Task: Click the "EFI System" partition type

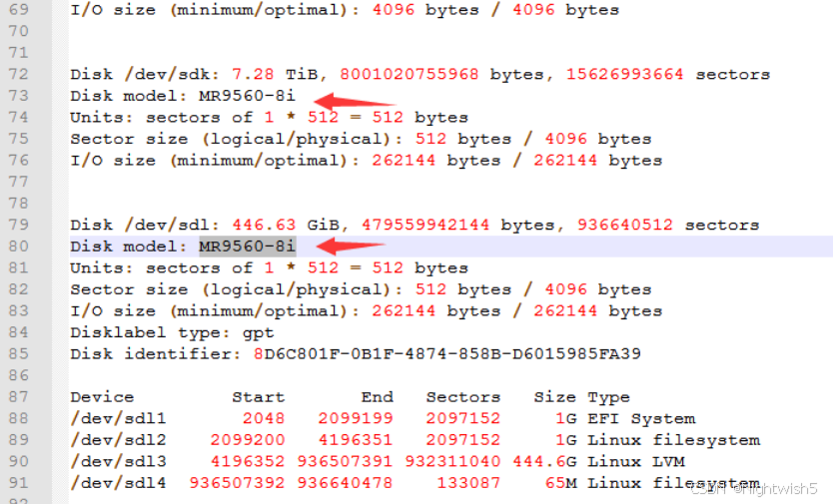Action: (x=641, y=419)
